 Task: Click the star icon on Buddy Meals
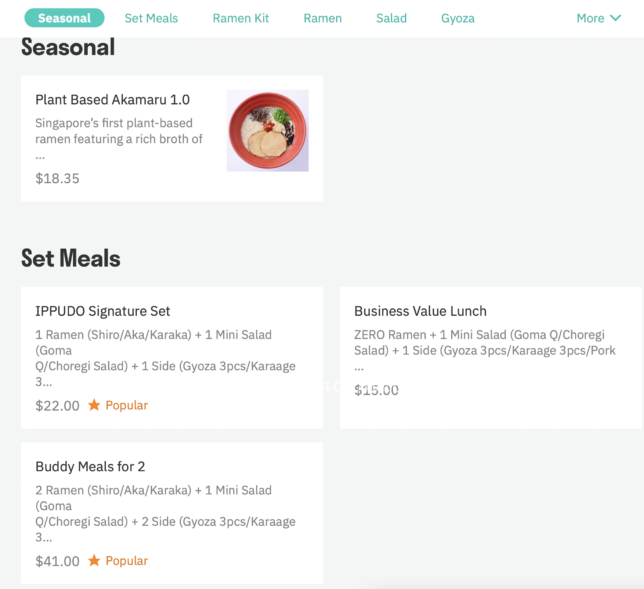coord(94,561)
